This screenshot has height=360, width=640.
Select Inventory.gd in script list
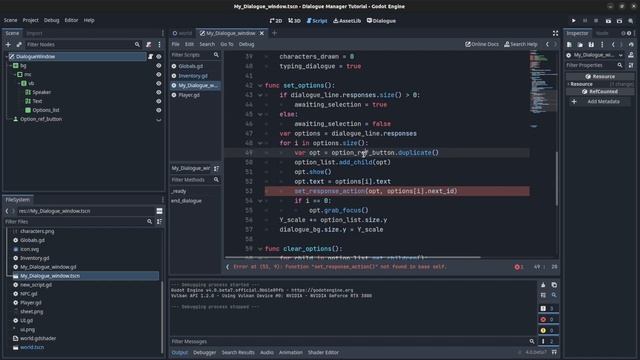(193, 76)
